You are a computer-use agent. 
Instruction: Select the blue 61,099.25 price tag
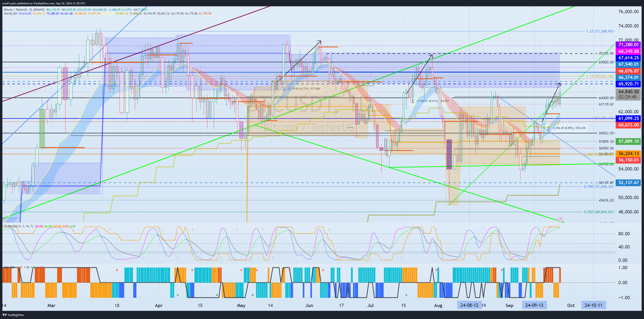click(x=628, y=118)
